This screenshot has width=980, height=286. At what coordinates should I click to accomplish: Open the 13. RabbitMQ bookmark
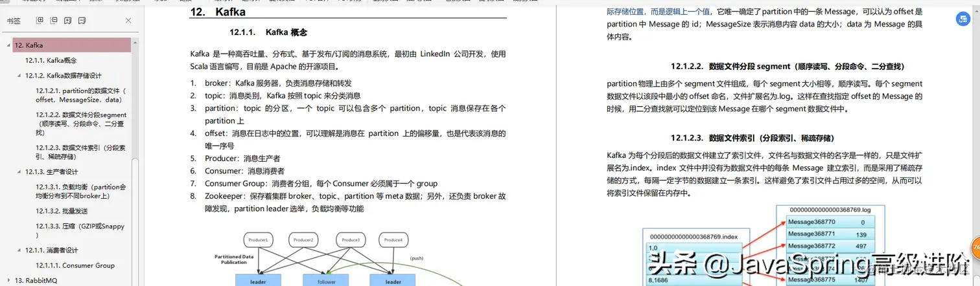pyautogui.click(x=36, y=280)
